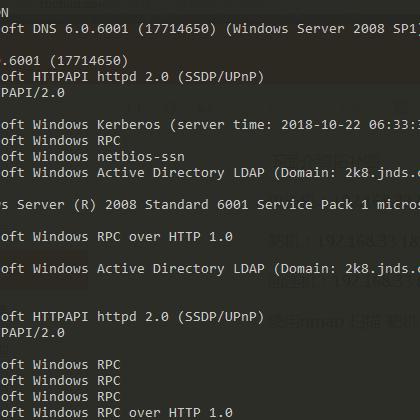
Task: Click the "Windows RPC" line directly above the netbios-ssn line
Action: (x=76, y=141)
